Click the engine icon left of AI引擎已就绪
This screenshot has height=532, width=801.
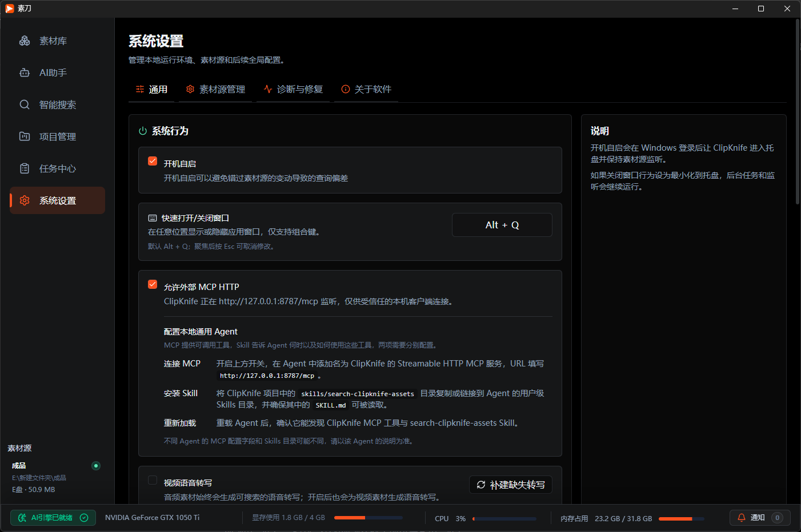(22, 518)
